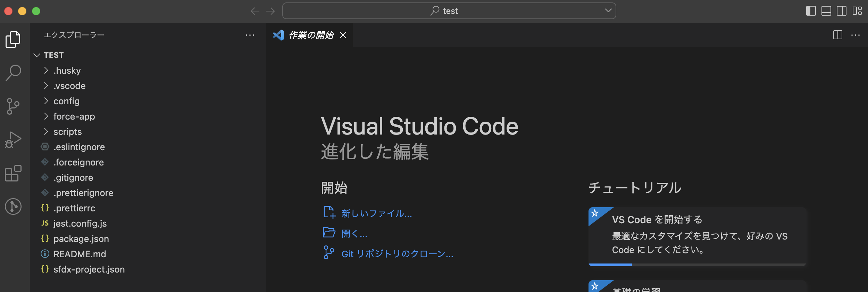Open the VS Code を開始する tutorial card
The width and height of the screenshot is (868, 292).
click(x=697, y=236)
